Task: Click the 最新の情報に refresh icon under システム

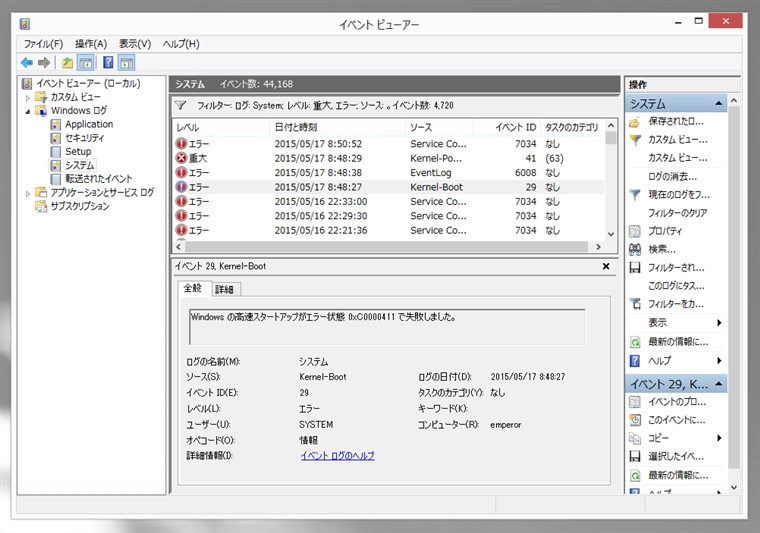Action: click(x=634, y=342)
